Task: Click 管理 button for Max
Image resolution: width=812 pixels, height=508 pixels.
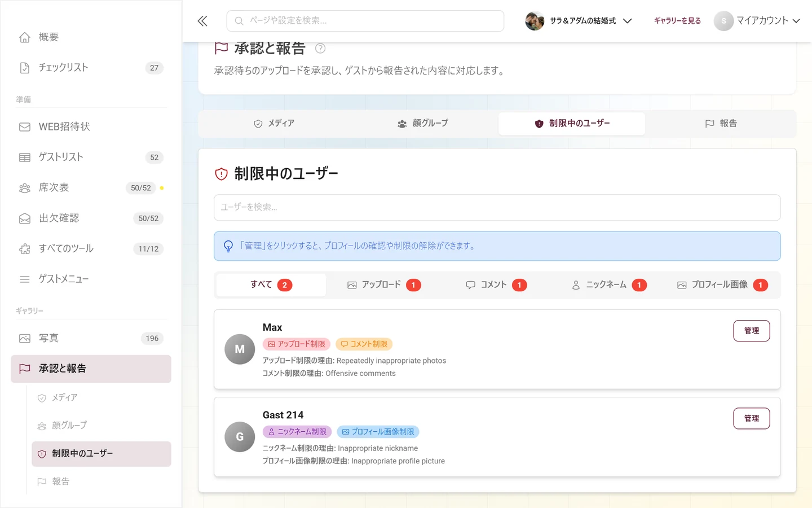Action: click(x=752, y=331)
